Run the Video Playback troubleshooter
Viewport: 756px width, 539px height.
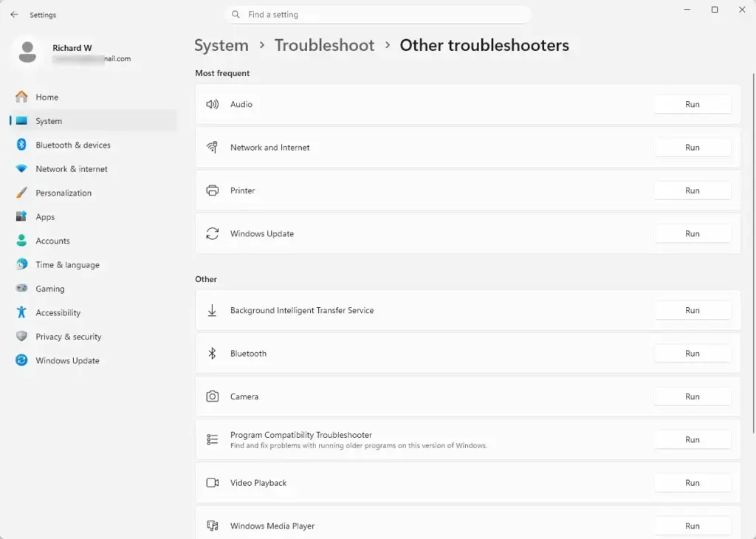pyautogui.click(x=693, y=483)
